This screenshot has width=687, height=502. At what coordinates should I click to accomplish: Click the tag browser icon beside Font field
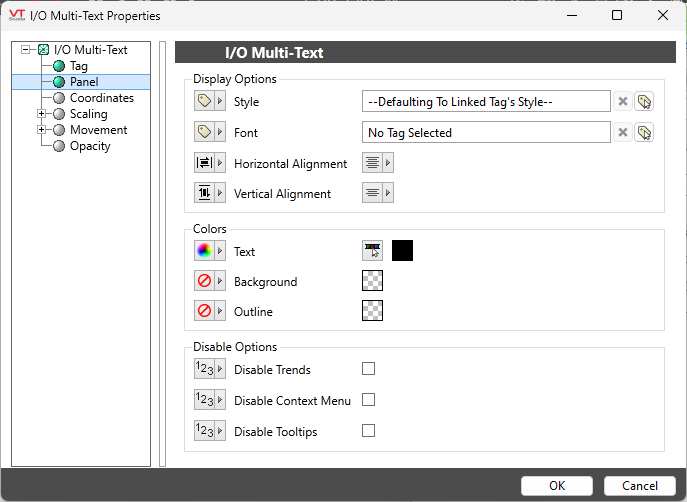tap(644, 132)
